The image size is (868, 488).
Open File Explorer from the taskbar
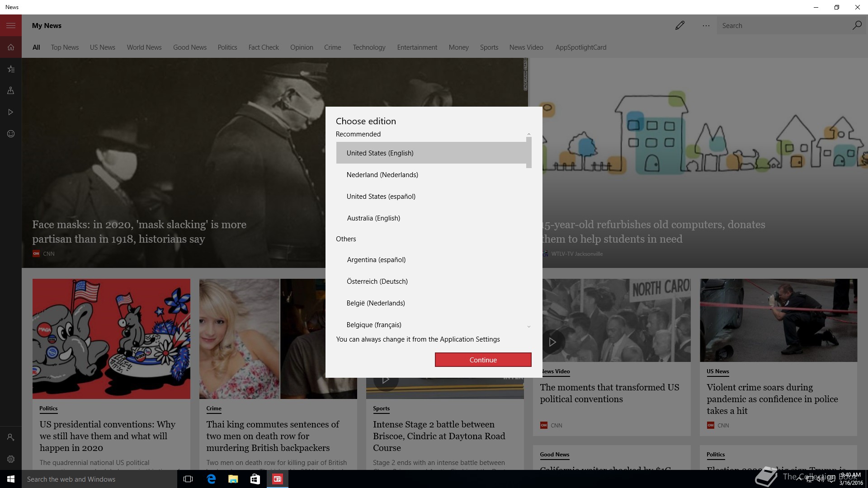coord(233,479)
